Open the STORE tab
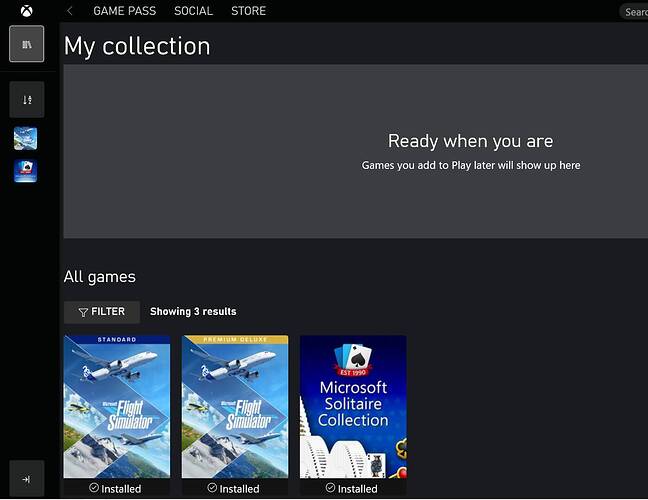The image size is (648, 500). click(x=248, y=11)
